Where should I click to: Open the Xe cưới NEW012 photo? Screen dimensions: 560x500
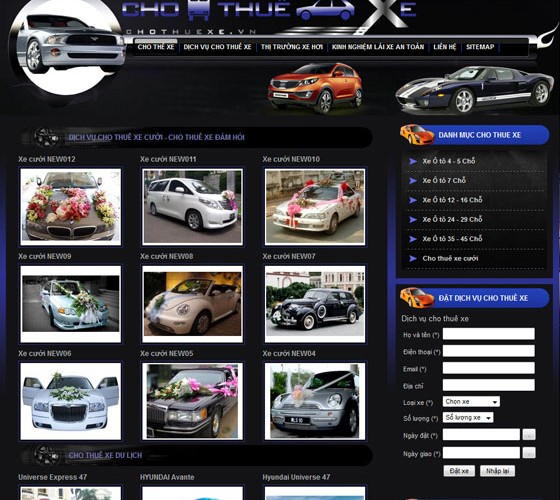70,207
